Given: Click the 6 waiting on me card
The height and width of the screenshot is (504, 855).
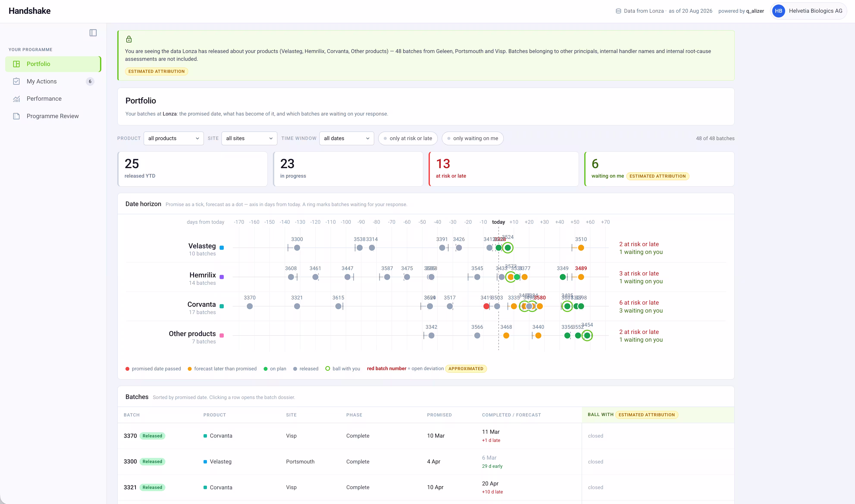Looking at the screenshot, I should [x=659, y=169].
